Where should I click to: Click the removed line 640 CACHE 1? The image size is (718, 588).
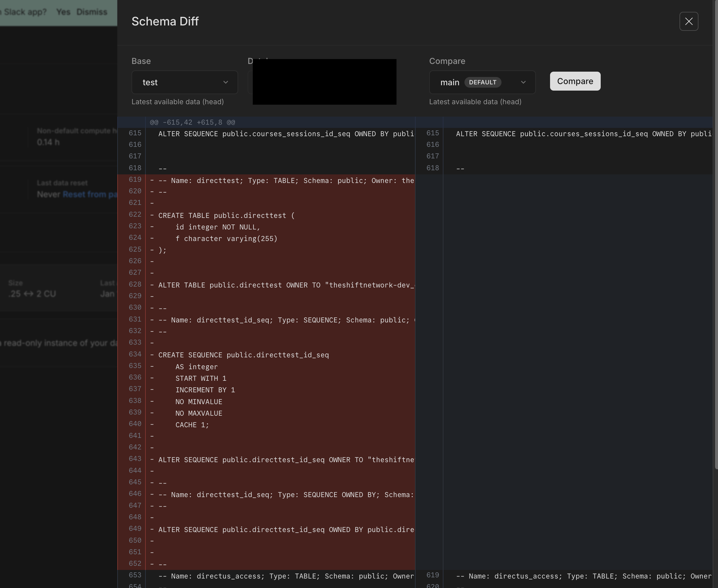point(192,425)
